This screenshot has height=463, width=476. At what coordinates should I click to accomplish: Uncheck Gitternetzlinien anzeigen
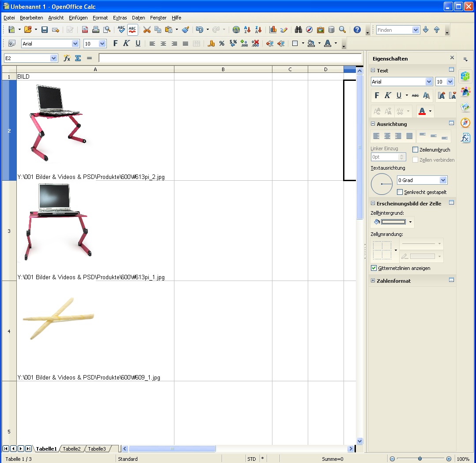click(x=374, y=268)
